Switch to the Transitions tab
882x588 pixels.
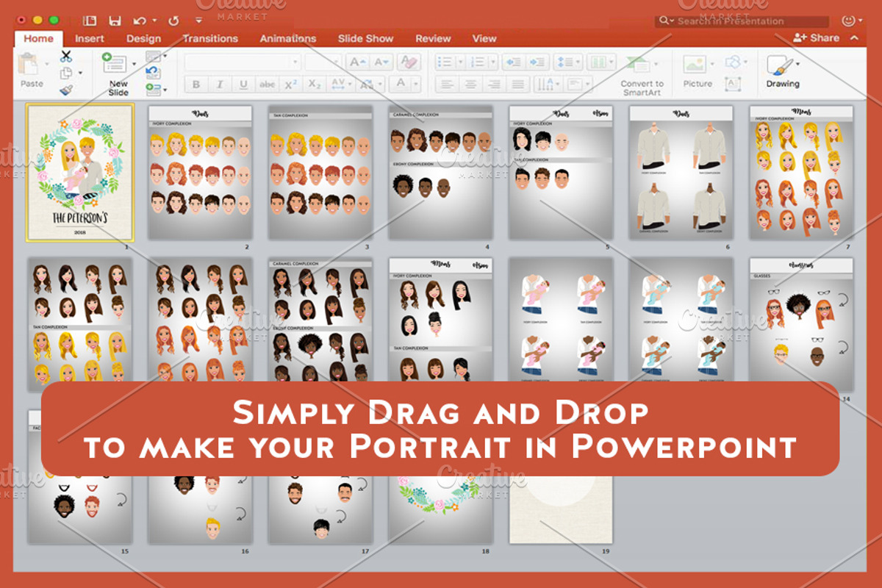tap(210, 39)
